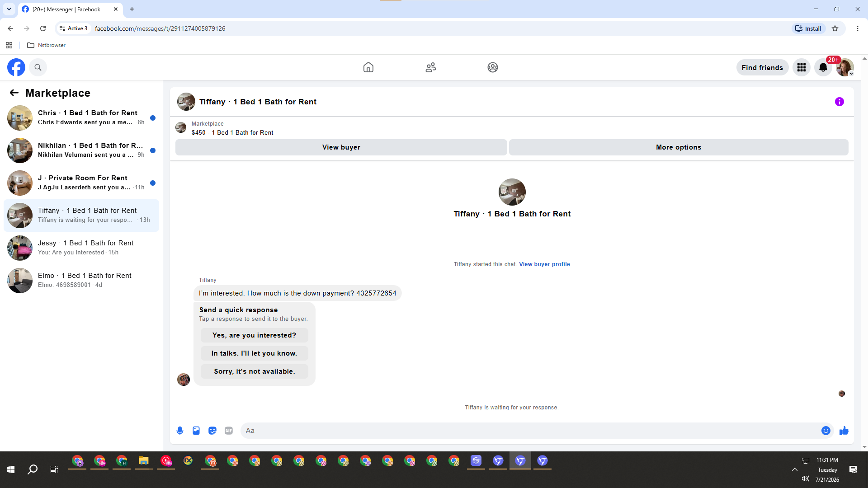The image size is (868, 488).
Task: Click the large listing photo above chat
Action: [x=512, y=192]
